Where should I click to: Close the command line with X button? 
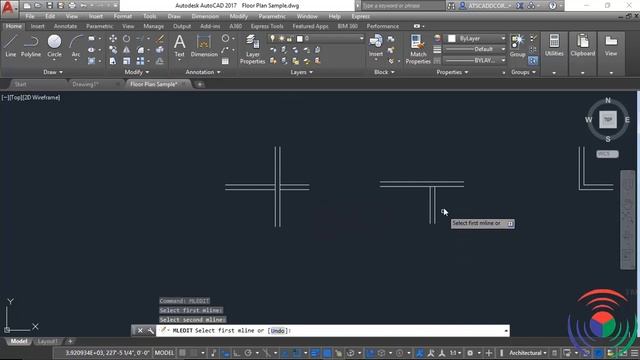coord(140,331)
